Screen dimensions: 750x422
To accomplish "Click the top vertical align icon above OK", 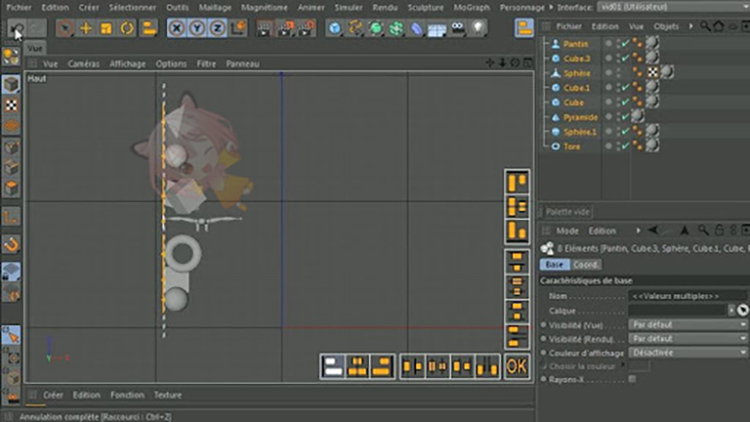I will click(517, 181).
